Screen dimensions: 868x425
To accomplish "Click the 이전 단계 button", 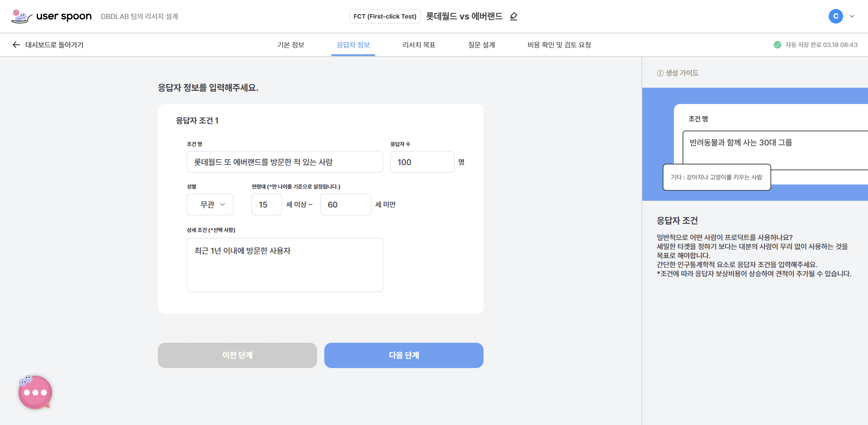I will tap(237, 355).
